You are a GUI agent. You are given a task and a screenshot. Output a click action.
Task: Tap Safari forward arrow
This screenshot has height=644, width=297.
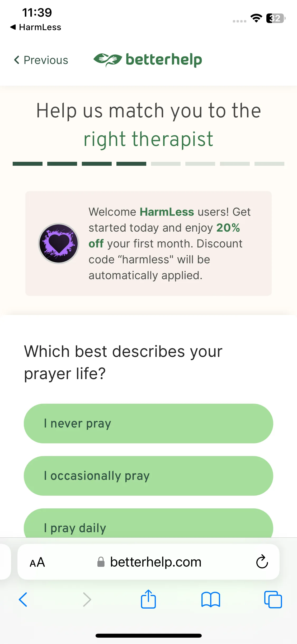click(x=87, y=600)
